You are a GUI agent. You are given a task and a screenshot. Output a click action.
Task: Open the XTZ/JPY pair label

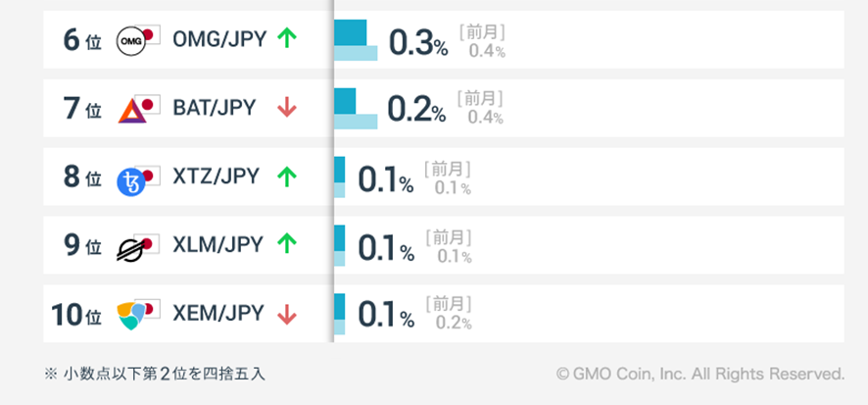(x=216, y=177)
